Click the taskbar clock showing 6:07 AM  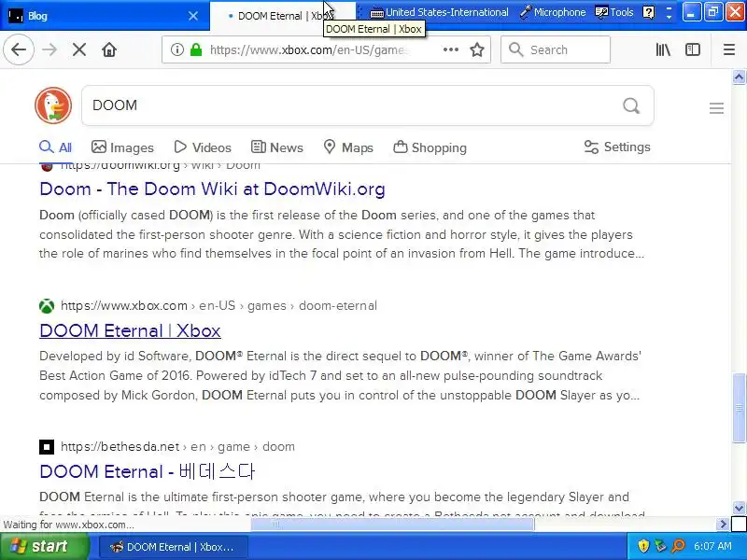[712, 546]
